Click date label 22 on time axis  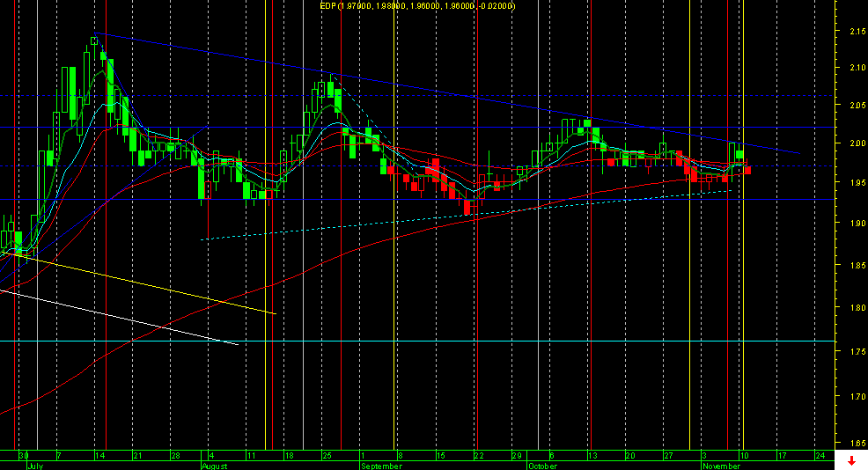(x=479, y=456)
